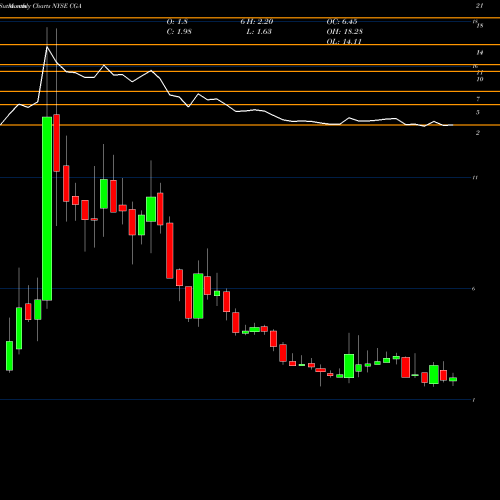
Task: Select the last green candle on the right
Action: pos(453,379)
